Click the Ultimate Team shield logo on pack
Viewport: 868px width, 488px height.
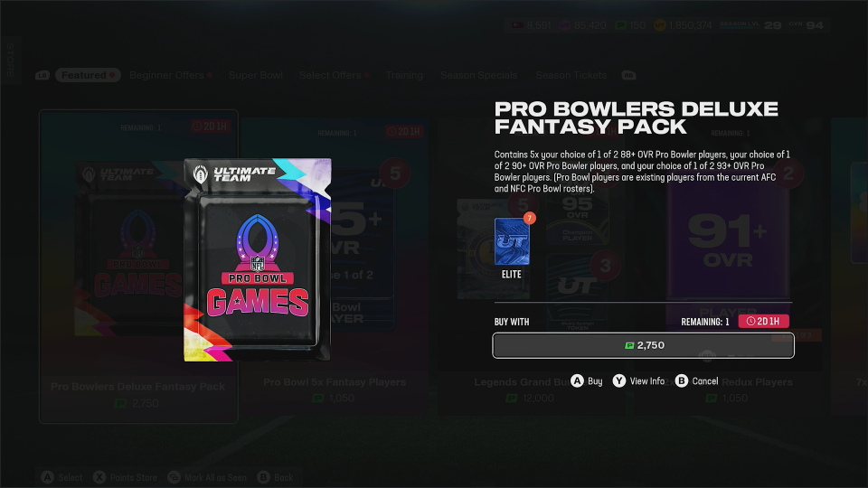(201, 174)
